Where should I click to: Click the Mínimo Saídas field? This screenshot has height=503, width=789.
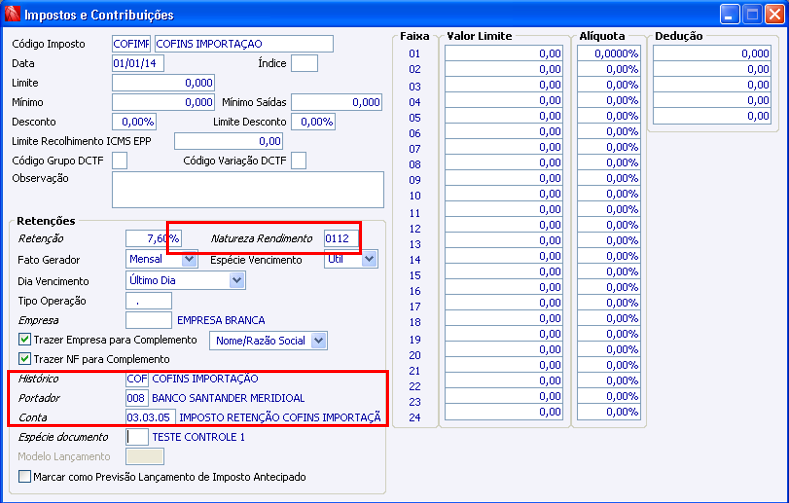point(336,103)
